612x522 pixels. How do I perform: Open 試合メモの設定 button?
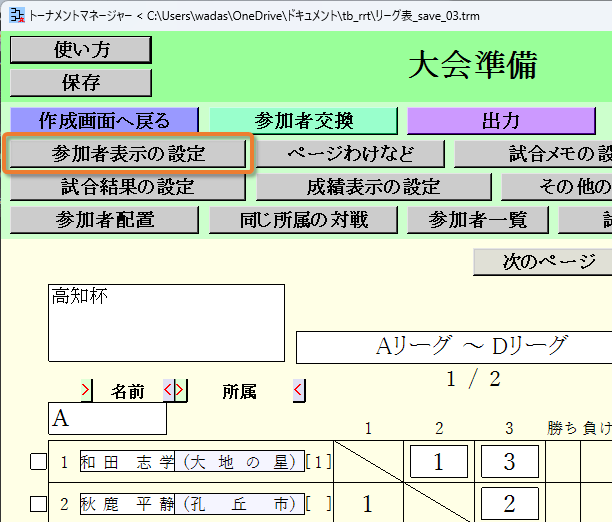(x=533, y=153)
